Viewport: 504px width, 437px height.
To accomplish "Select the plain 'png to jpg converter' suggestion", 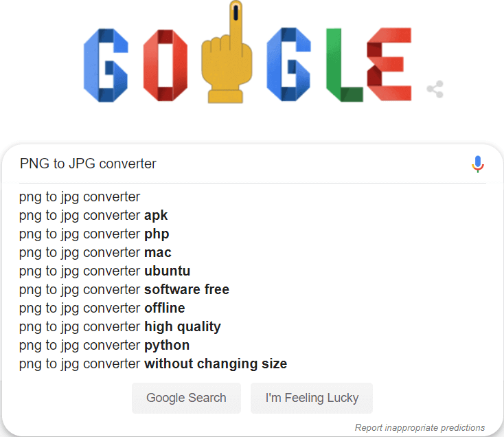I will click(80, 197).
